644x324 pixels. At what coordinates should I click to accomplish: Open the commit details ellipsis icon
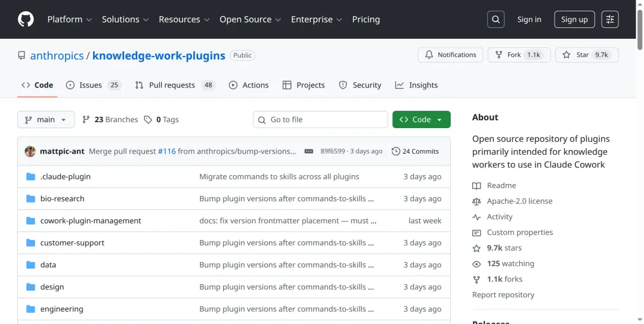pyautogui.click(x=309, y=151)
